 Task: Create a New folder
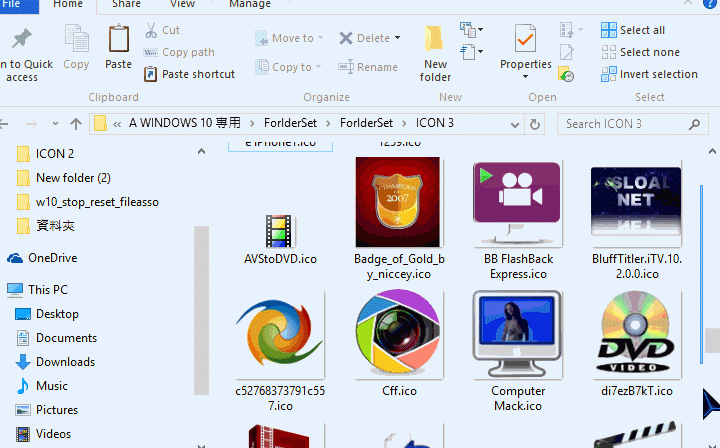click(x=434, y=53)
